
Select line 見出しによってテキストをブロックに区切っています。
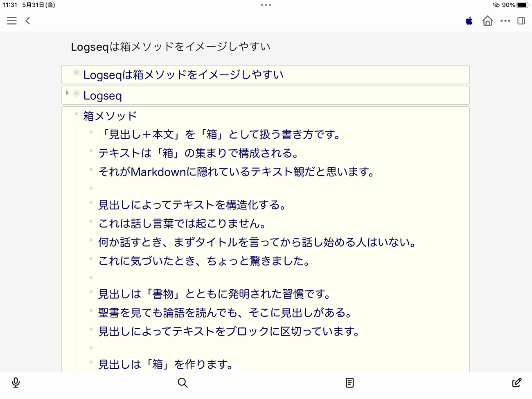point(229,331)
